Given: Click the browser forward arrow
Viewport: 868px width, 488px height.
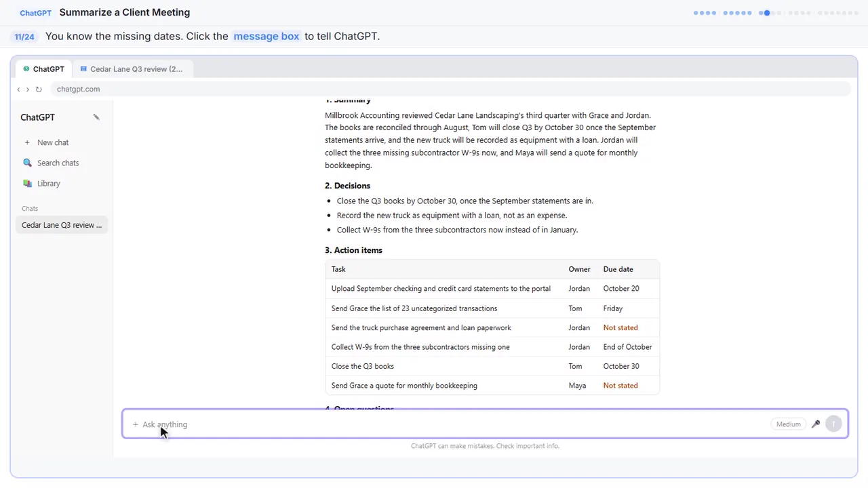Looking at the screenshot, I should coord(28,89).
